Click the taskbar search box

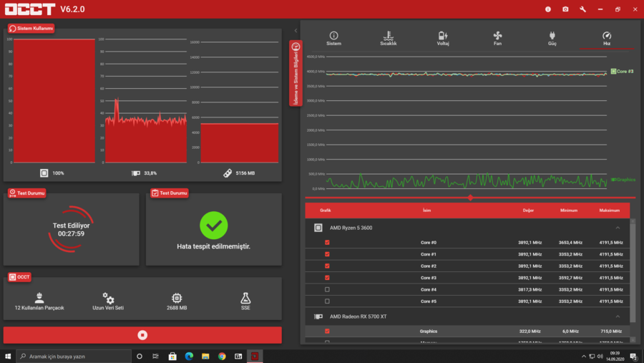point(74,356)
